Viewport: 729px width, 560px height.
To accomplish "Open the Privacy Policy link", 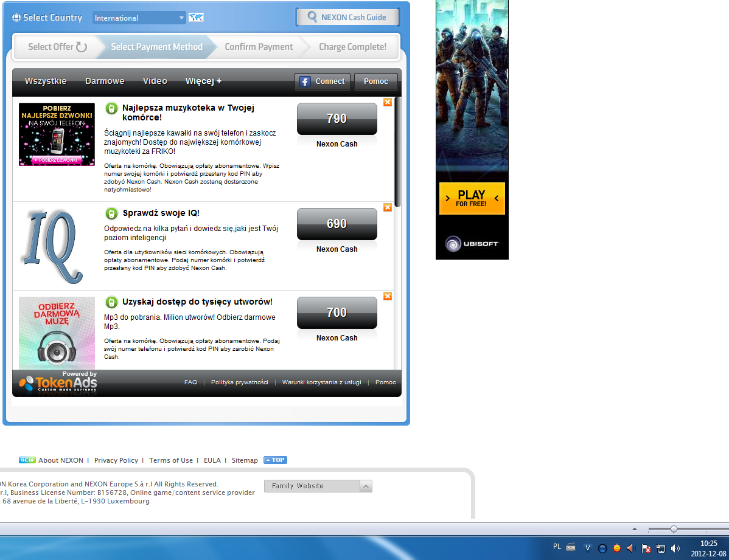I will tap(116, 460).
